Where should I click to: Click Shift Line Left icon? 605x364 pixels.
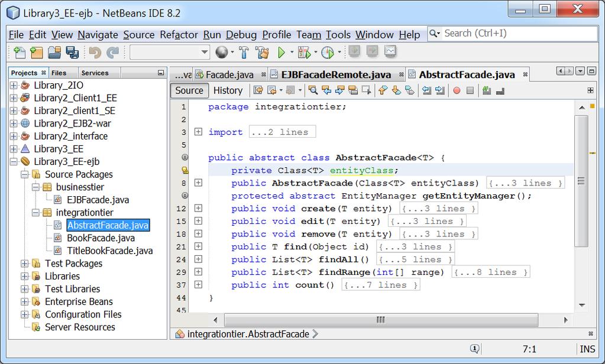426,90
